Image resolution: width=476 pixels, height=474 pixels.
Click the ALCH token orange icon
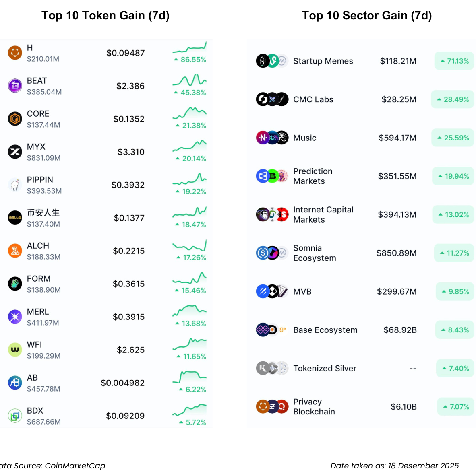pos(15,251)
